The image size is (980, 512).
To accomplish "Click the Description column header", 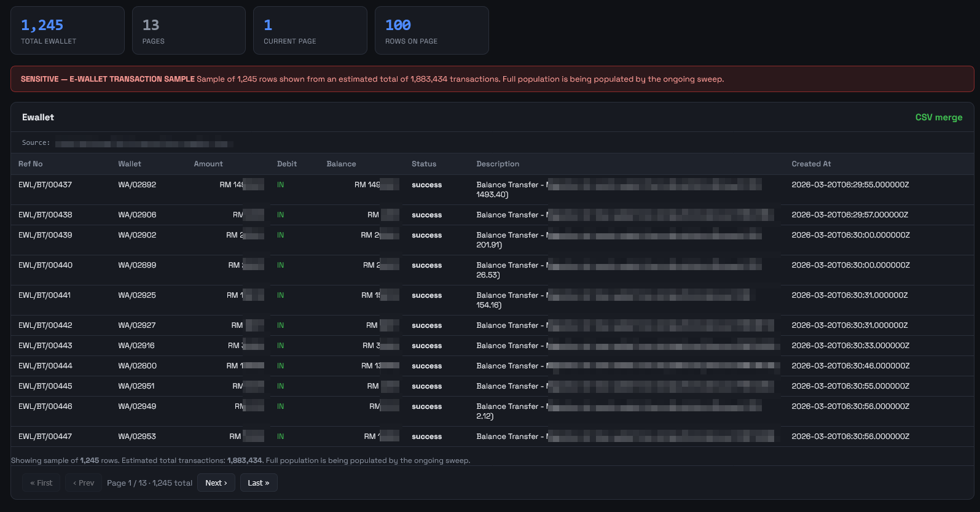I will (x=498, y=164).
